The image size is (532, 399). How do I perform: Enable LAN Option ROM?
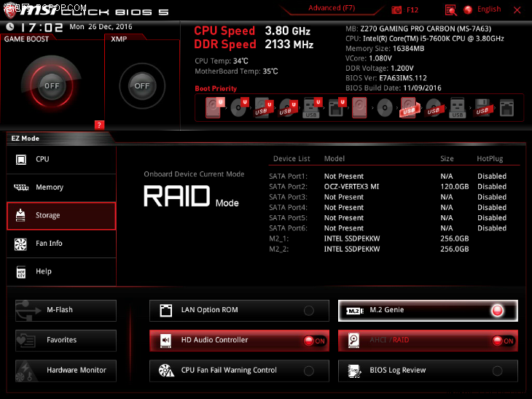(x=239, y=310)
